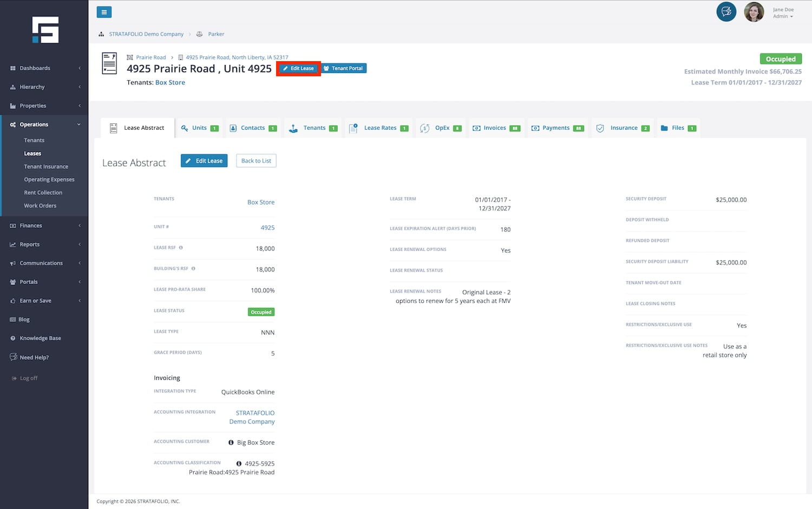812x509 pixels.
Task: Click Jane Doe's profile avatar
Action: pyautogui.click(x=754, y=12)
